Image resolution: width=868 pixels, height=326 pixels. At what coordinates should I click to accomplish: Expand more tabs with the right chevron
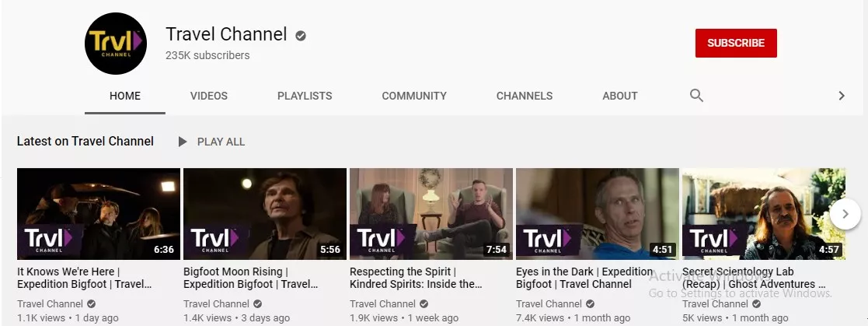coord(842,96)
